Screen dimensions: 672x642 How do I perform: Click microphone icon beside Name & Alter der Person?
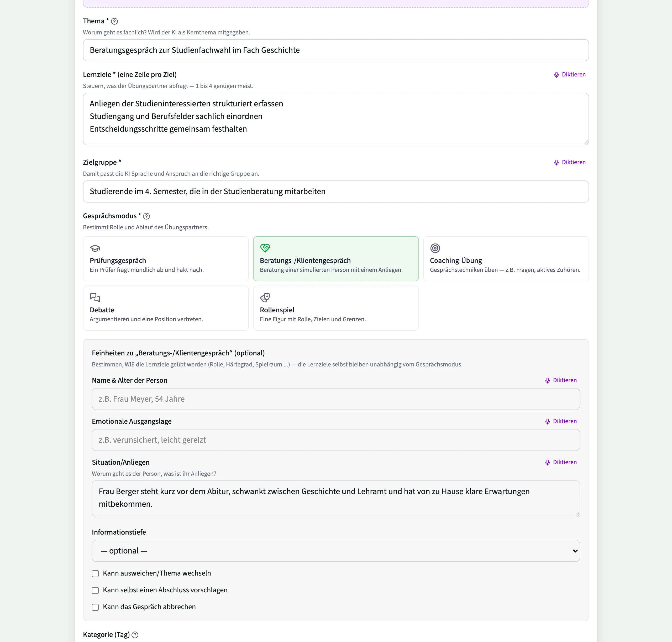coord(548,381)
